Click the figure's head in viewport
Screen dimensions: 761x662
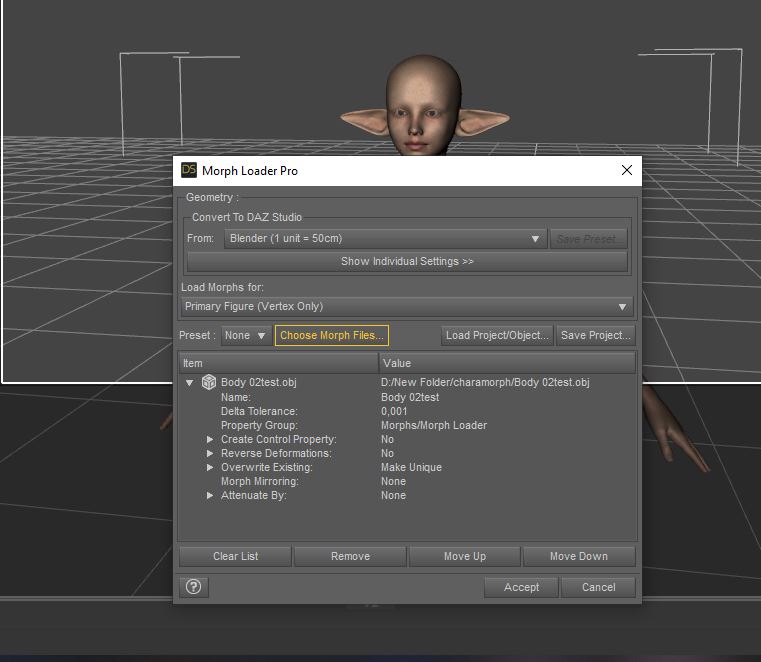click(423, 104)
